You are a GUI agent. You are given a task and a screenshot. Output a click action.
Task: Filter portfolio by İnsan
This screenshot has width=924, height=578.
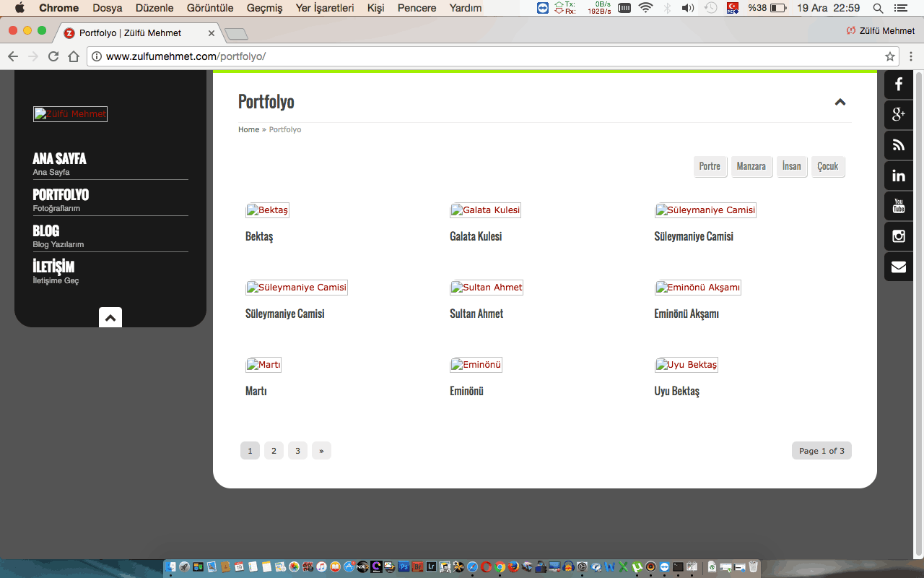(792, 166)
